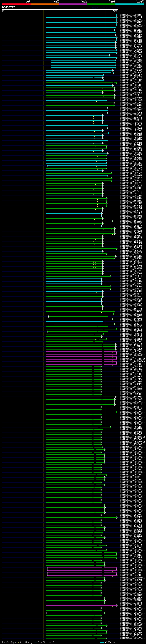Select hit UniRef100_B0XFQ9
This screenshot has height=644, width=146.
[131, 397]
